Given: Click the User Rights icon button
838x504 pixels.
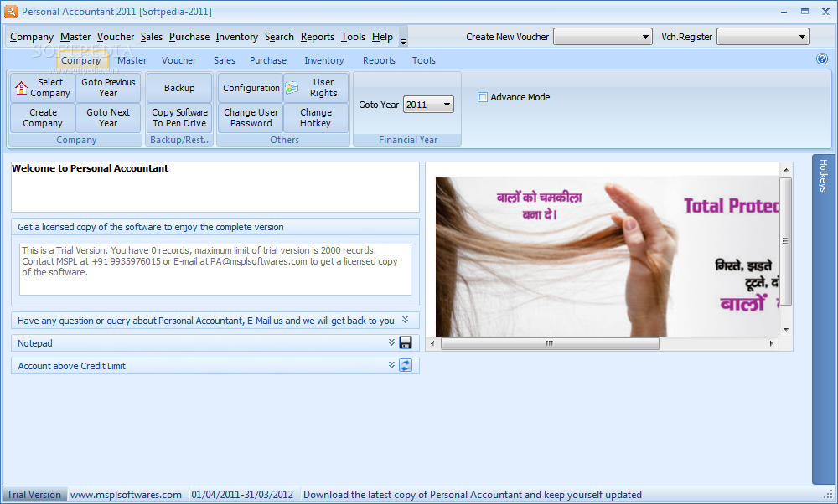Looking at the screenshot, I should pyautogui.click(x=316, y=88).
